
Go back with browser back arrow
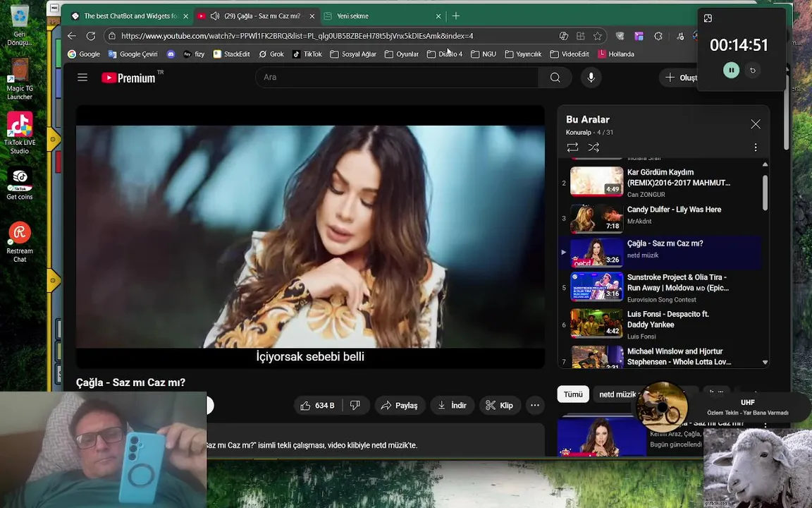tap(72, 36)
